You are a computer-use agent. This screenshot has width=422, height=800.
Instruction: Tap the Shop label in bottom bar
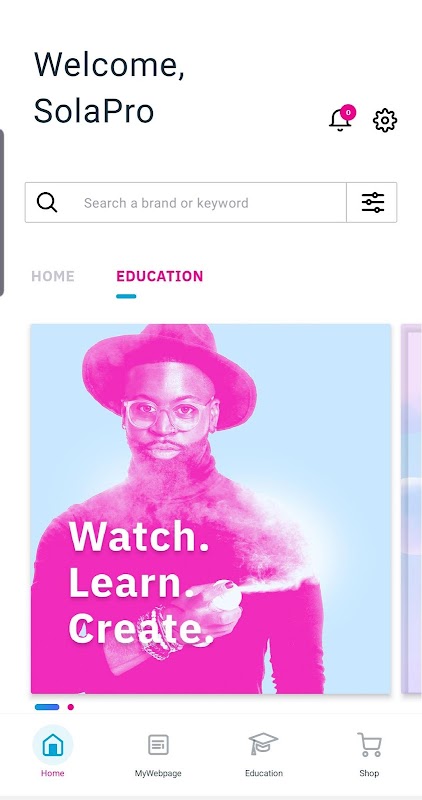[369, 773]
